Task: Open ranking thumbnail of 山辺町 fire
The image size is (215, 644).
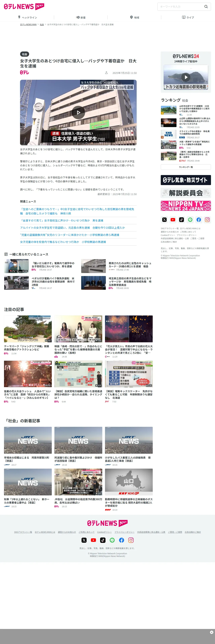Action: coord(168,123)
